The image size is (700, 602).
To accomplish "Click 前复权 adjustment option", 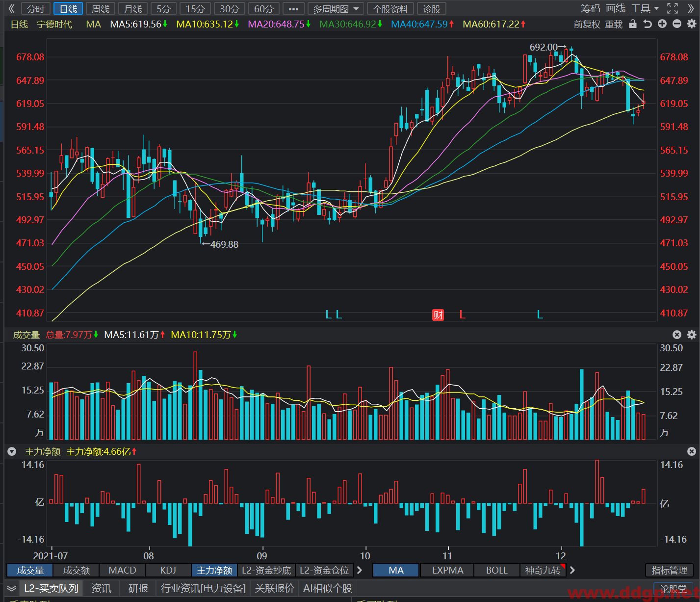I will tap(587, 24).
